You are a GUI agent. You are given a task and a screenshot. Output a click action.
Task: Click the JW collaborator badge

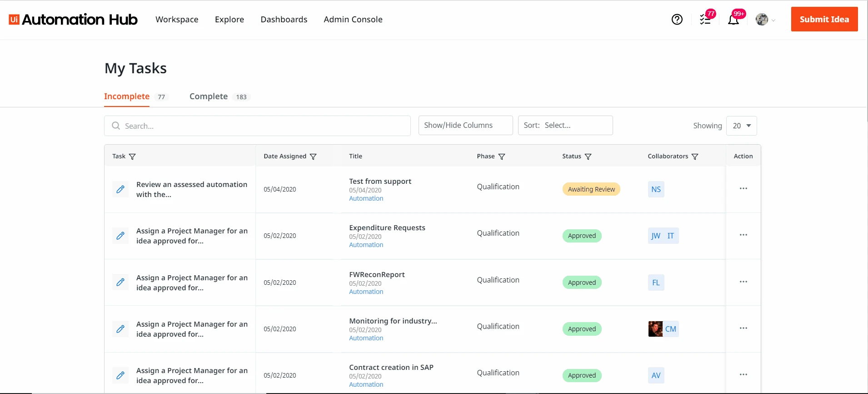656,236
